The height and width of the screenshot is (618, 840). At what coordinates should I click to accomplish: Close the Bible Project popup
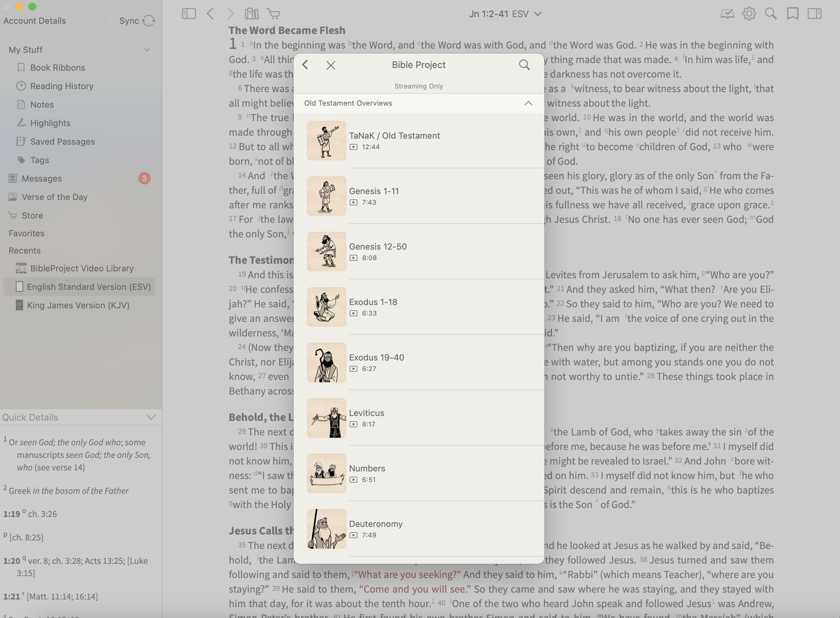tap(331, 65)
